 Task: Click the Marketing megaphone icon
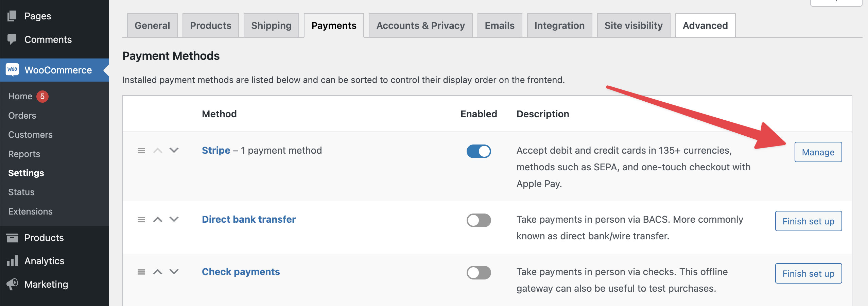click(12, 284)
